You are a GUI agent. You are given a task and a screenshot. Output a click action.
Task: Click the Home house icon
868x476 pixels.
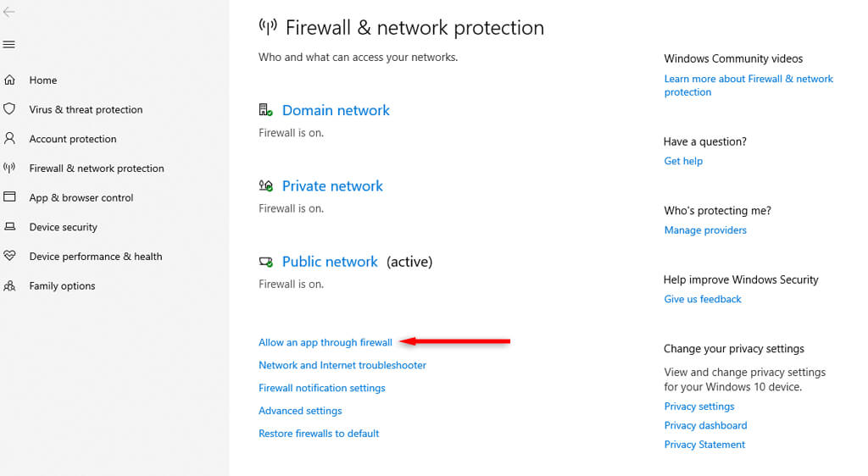coord(10,80)
